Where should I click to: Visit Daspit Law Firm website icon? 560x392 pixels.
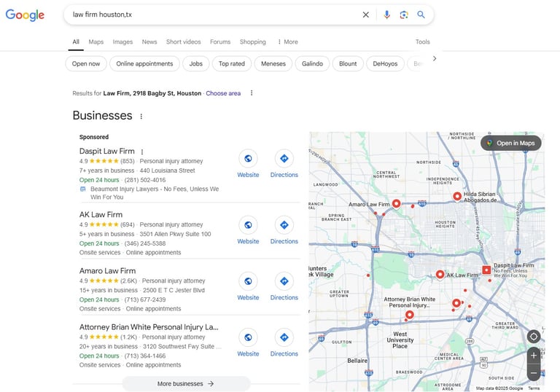(248, 159)
